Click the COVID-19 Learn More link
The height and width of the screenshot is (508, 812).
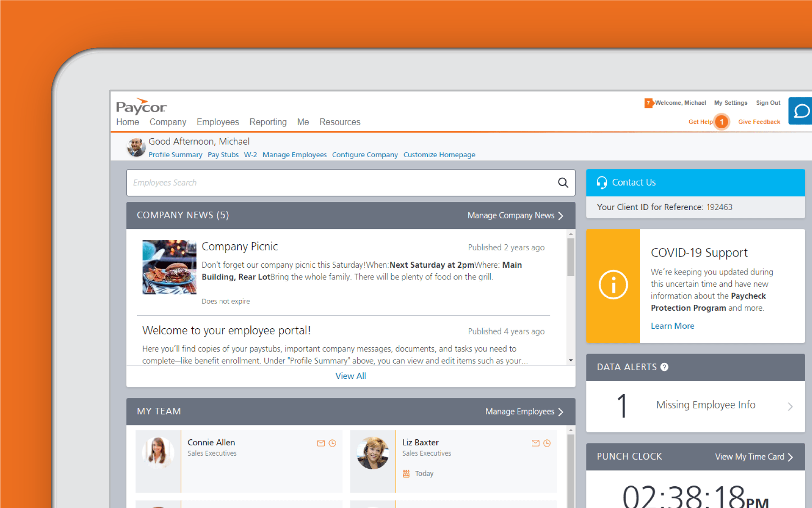pyautogui.click(x=672, y=326)
